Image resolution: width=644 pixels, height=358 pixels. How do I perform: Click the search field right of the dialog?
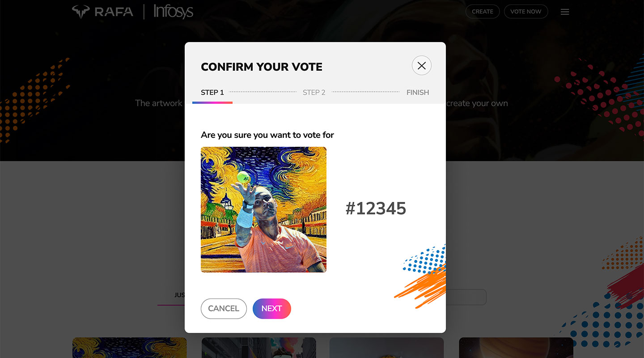[x=466, y=297]
